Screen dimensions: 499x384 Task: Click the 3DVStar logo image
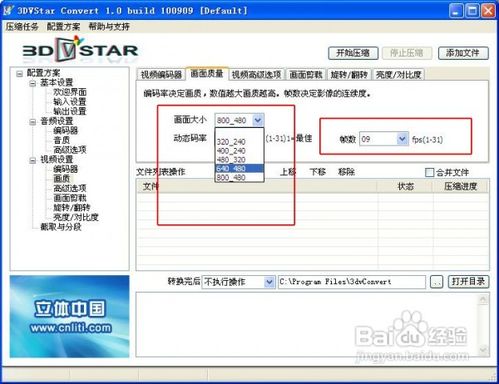coord(80,50)
